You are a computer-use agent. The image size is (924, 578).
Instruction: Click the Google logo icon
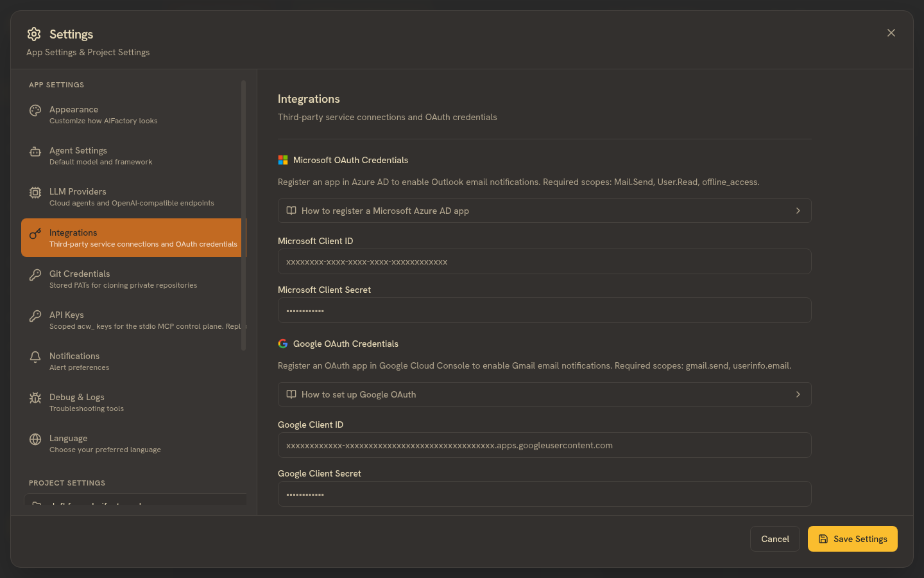pyautogui.click(x=283, y=344)
